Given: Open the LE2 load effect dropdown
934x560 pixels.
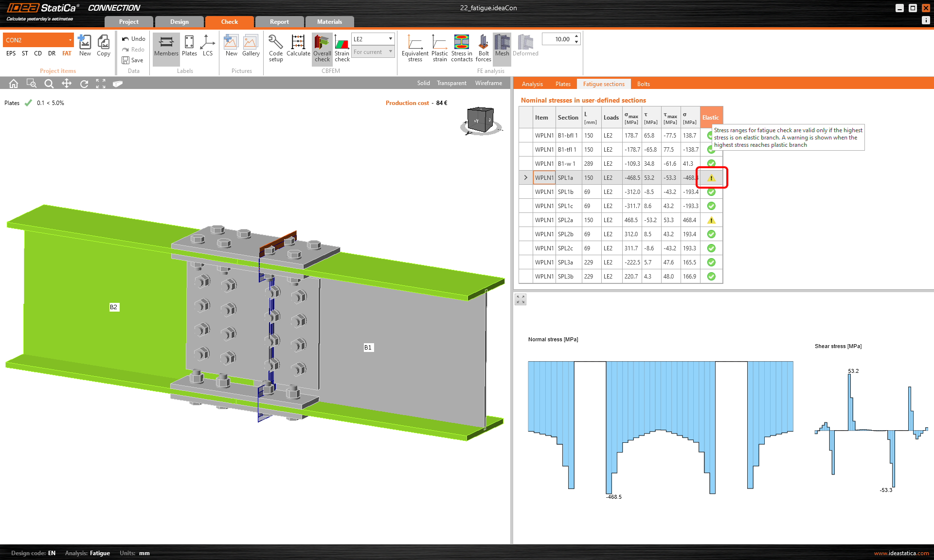Looking at the screenshot, I should [390, 39].
